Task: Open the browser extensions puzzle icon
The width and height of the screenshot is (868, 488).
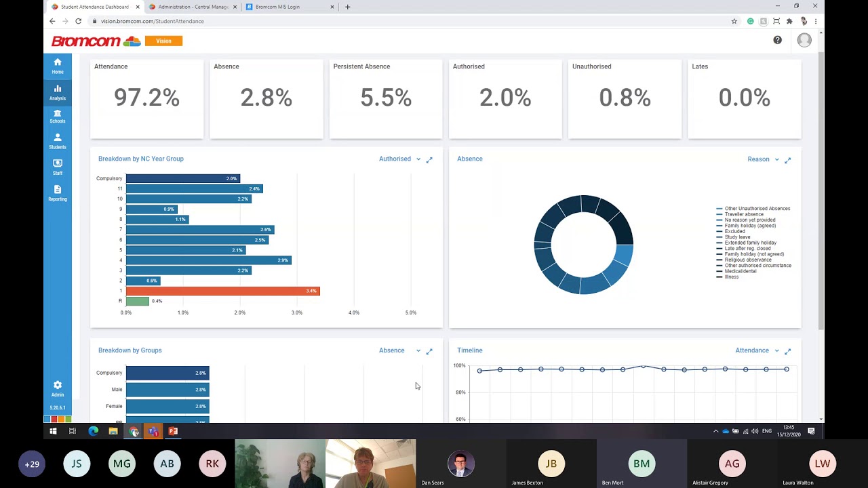Action: (x=789, y=21)
